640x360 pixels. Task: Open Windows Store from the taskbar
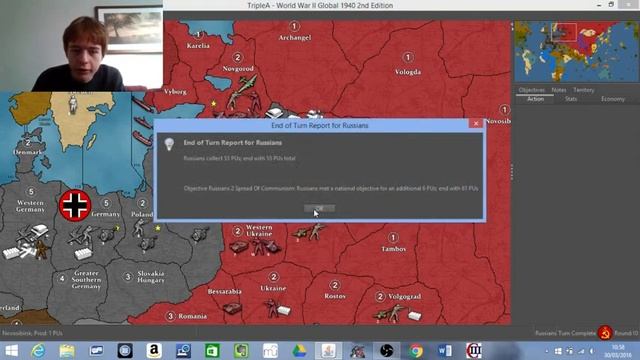click(x=212, y=351)
